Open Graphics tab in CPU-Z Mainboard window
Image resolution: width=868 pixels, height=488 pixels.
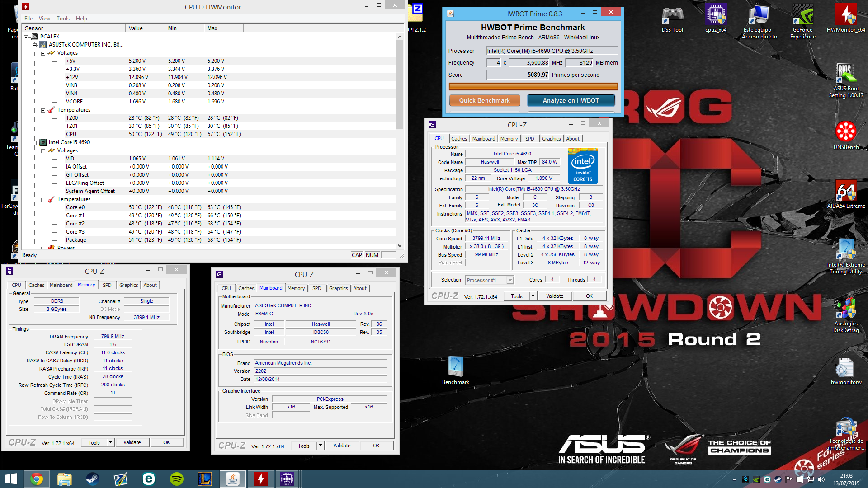pos(338,288)
